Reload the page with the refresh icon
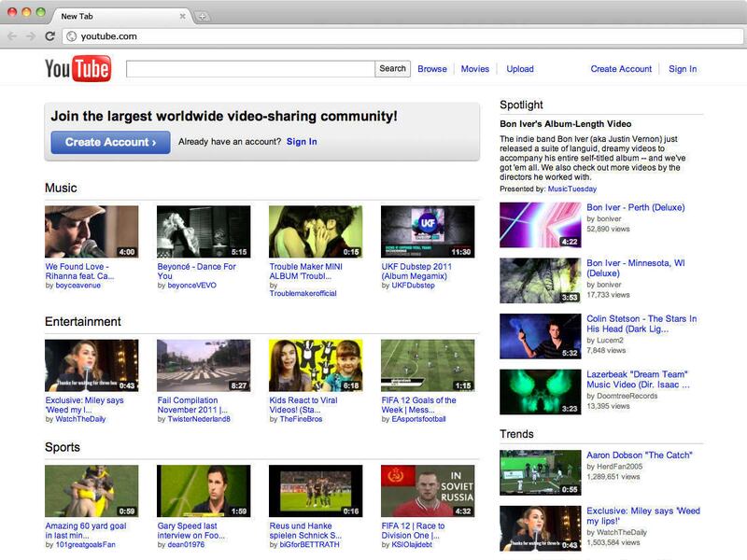 (x=49, y=36)
